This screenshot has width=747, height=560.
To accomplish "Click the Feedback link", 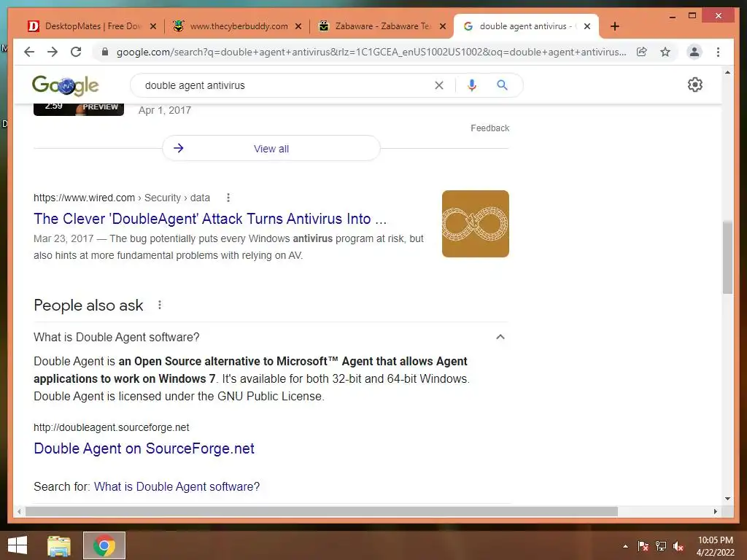I will [489, 128].
